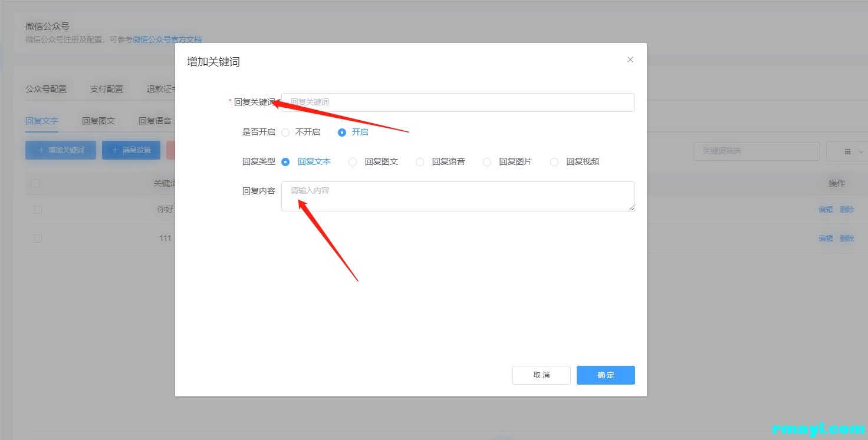Click the 回复关键词 input field

click(x=458, y=102)
